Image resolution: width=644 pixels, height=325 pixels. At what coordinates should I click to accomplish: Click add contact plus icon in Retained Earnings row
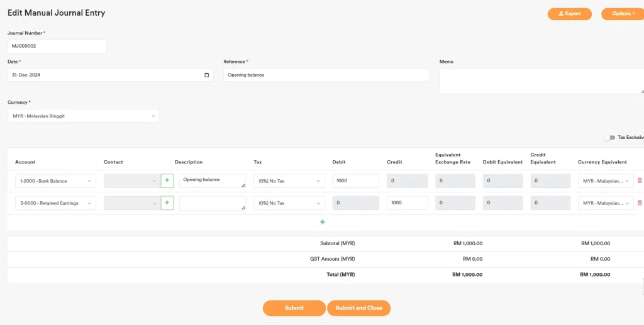pos(167,203)
